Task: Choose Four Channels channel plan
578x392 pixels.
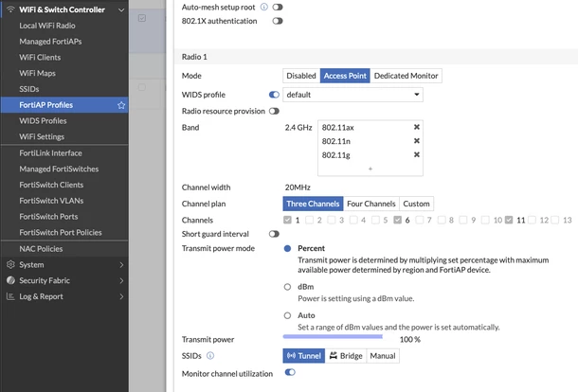Action: (x=371, y=204)
